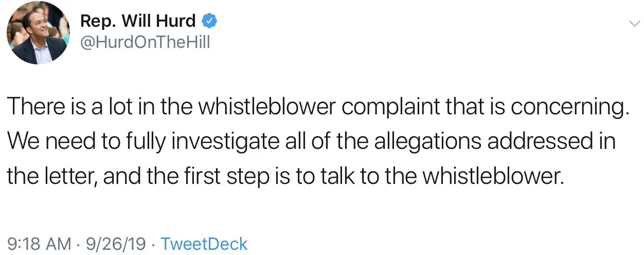Click the tweet's first line about the complaint
Screen dimensions: 644x255
pyautogui.click(x=318, y=107)
